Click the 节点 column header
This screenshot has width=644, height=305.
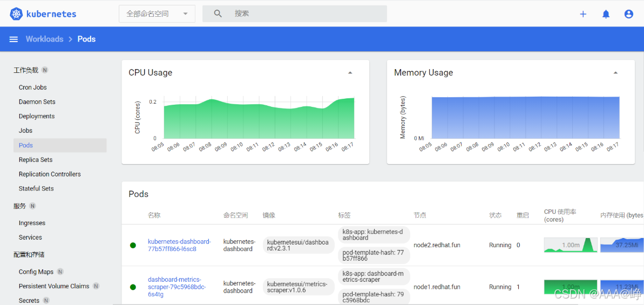420,215
